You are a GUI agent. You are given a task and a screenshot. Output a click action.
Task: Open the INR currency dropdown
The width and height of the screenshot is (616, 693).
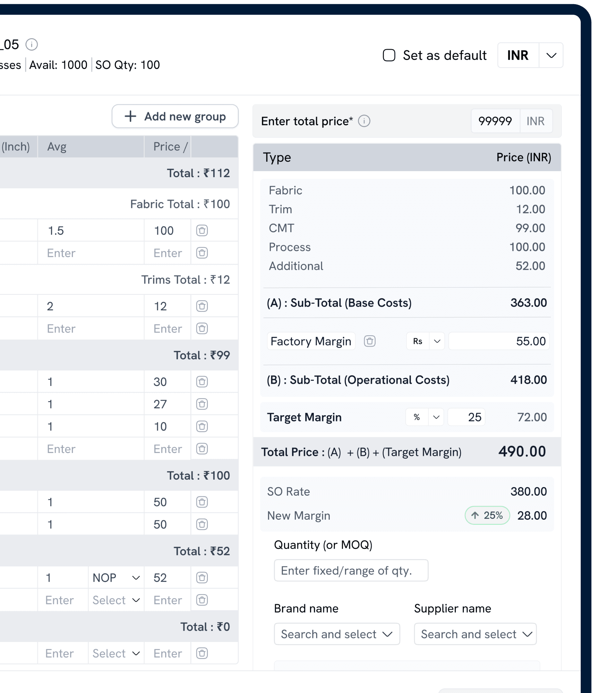[551, 55]
